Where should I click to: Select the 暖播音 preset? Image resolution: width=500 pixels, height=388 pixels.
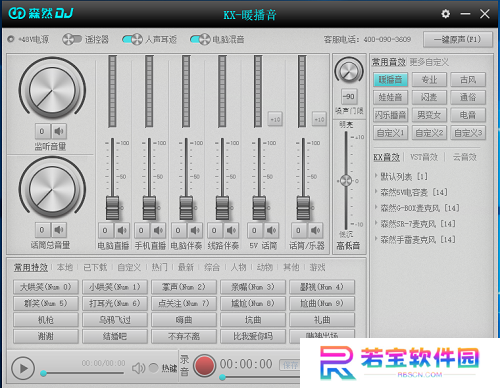390,79
